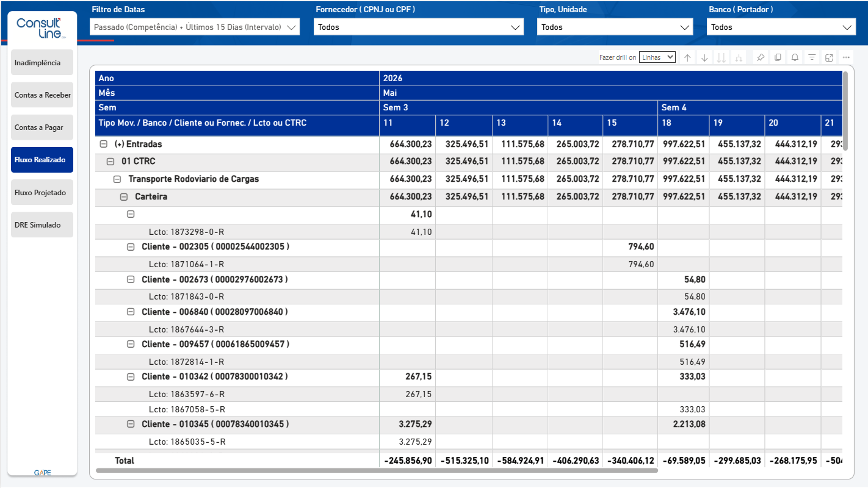Click the drill down arrow icon
Image resolution: width=868 pixels, height=488 pixels.
point(704,57)
